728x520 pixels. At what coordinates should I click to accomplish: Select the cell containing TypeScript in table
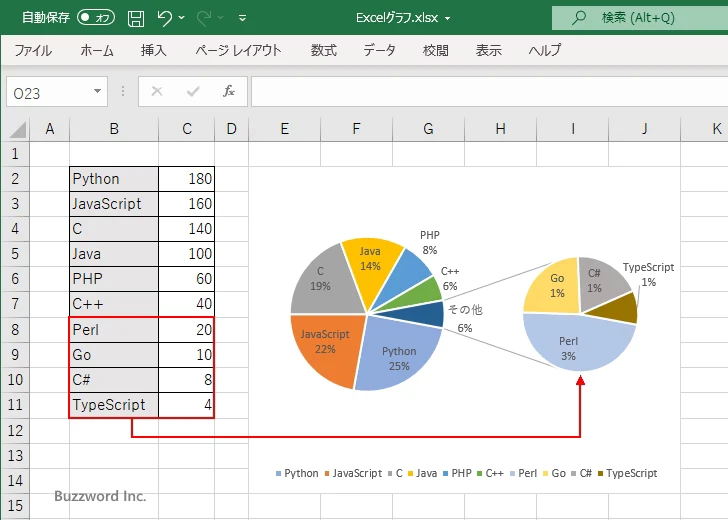(x=114, y=405)
